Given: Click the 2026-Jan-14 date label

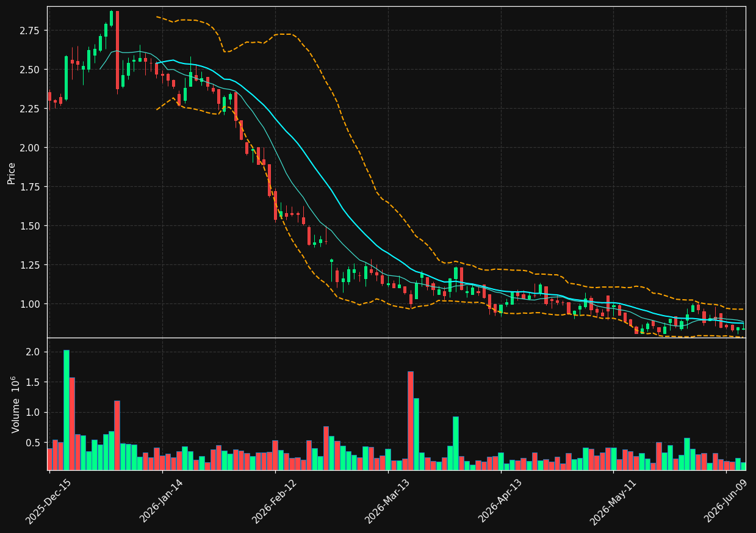Looking at the screenshot, I should tap(162, 500).
